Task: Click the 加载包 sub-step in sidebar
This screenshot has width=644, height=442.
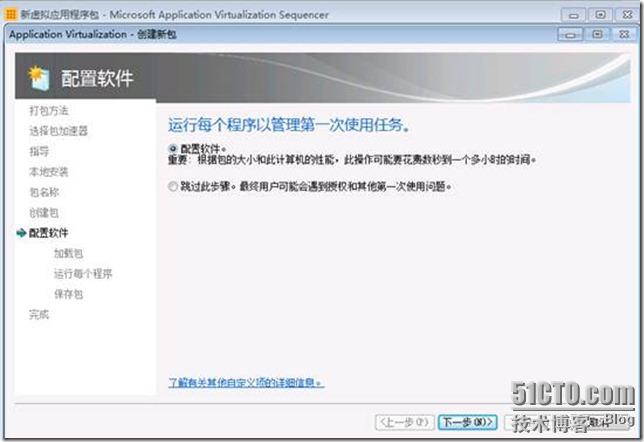Action: 68,253
